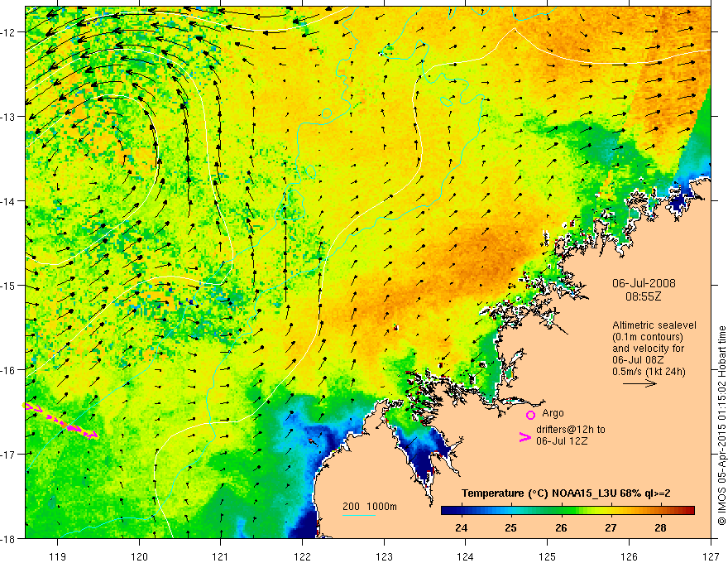Click the '28' color bar tick label
728x563 pixels.
point(660,527)
